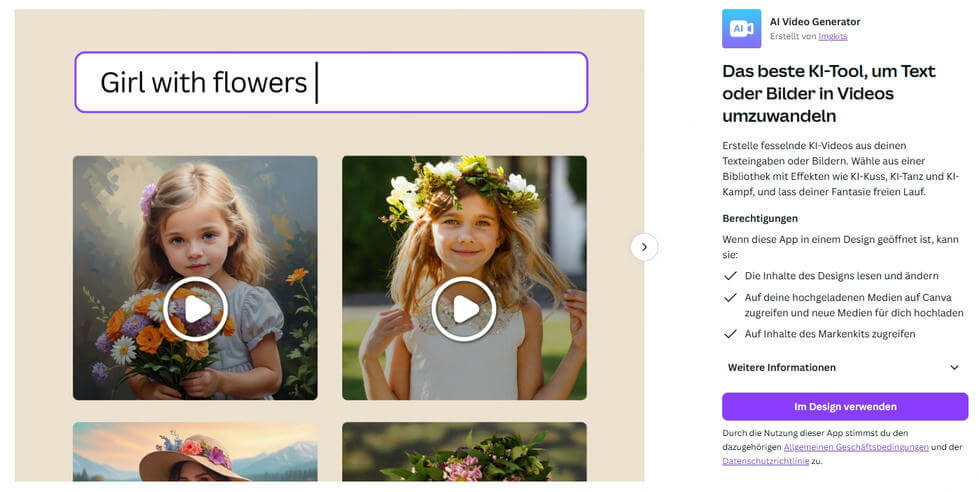Click the description paragraph starting 'Erstelle fesselnde KI-Videos'
This screenshot has height=492, width=979.
point(840,168)
